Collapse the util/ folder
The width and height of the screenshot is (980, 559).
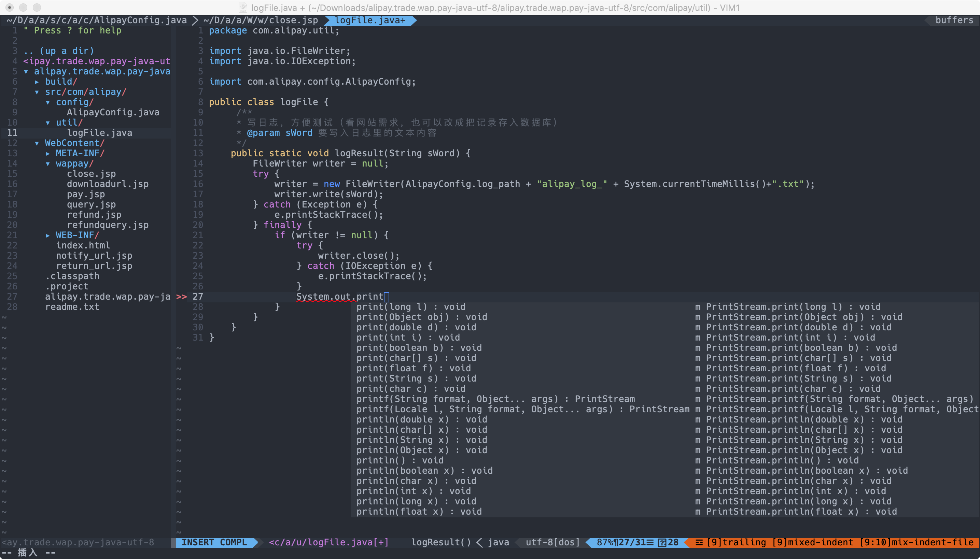tap(48, 123)
